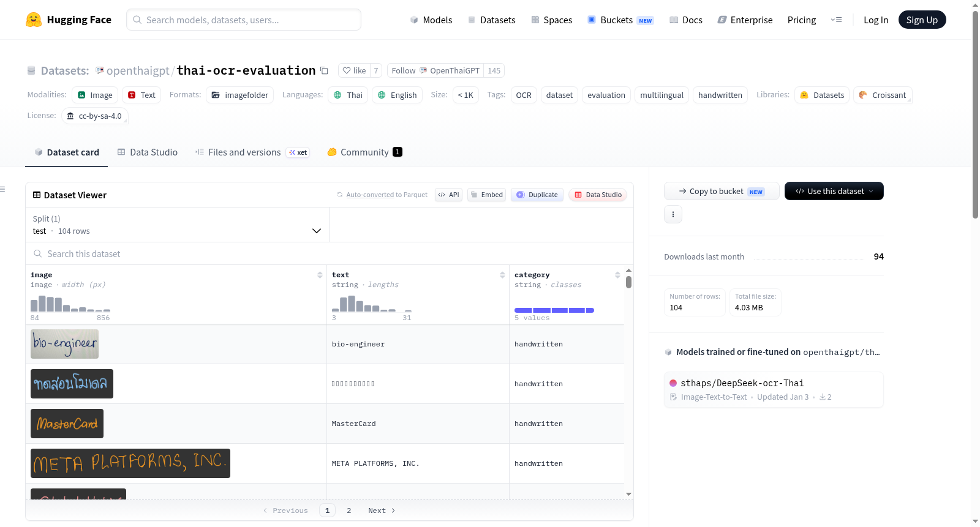
Task: Click the handwritten tag
Action: 720,95
